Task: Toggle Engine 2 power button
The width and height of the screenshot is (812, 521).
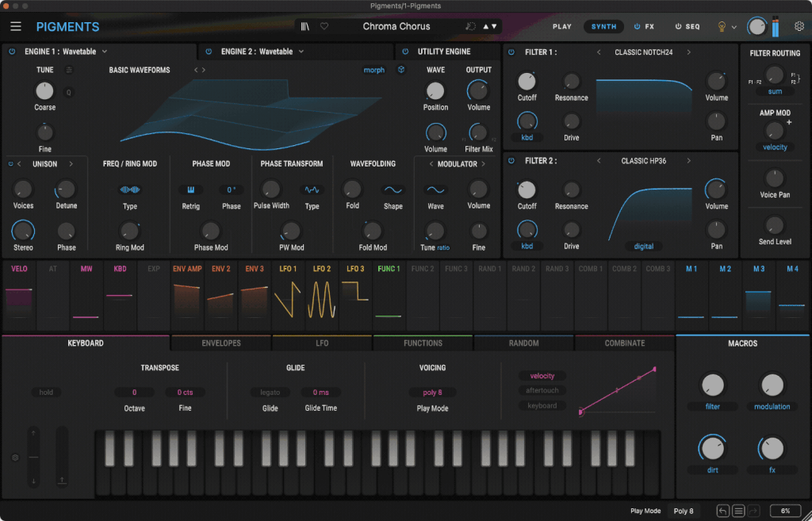Action: point(209,52)
